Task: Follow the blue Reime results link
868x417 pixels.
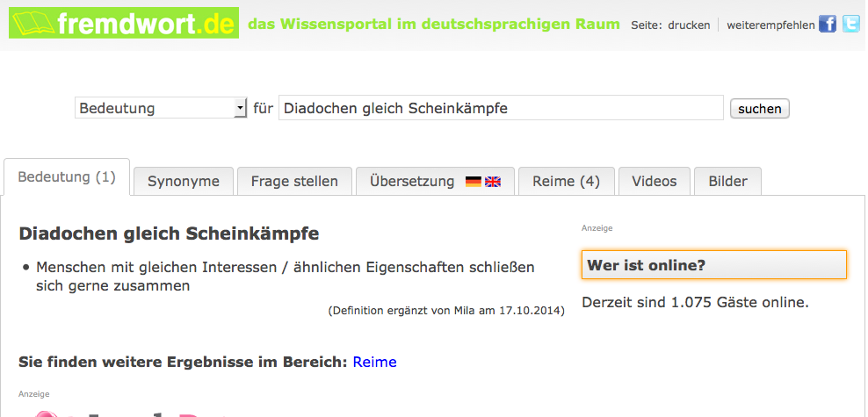Action: 374,362
